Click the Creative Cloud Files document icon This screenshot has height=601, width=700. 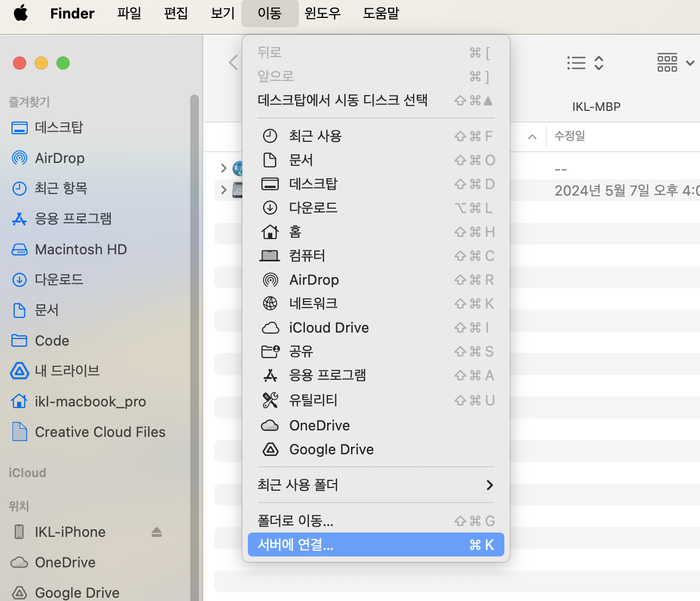coord(20,432)
